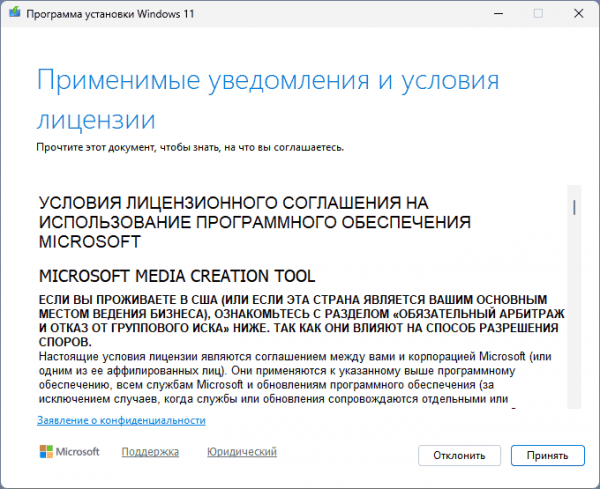Open the Юридический legal link

click(x=242, y=452)
